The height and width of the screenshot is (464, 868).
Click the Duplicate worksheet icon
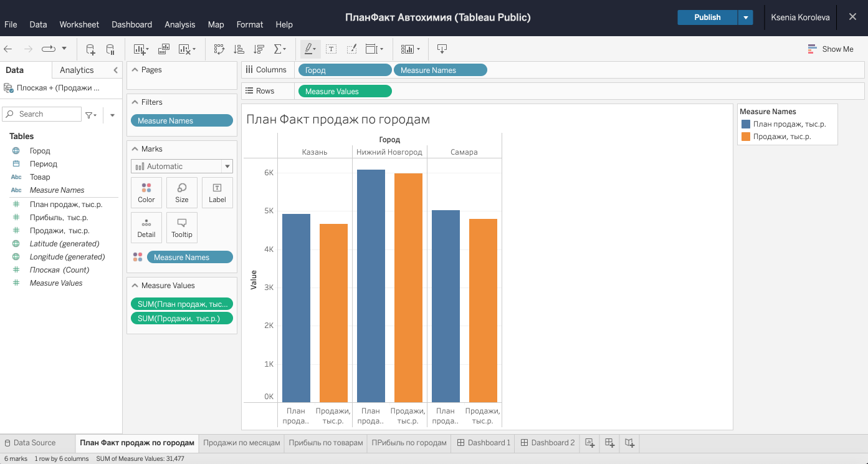tap(164, 49)
